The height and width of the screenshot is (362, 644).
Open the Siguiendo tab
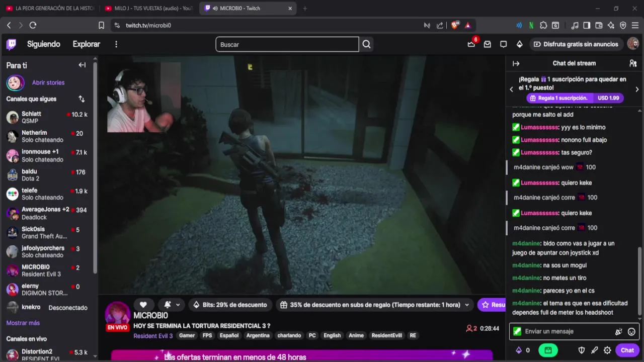coord(44,44)
